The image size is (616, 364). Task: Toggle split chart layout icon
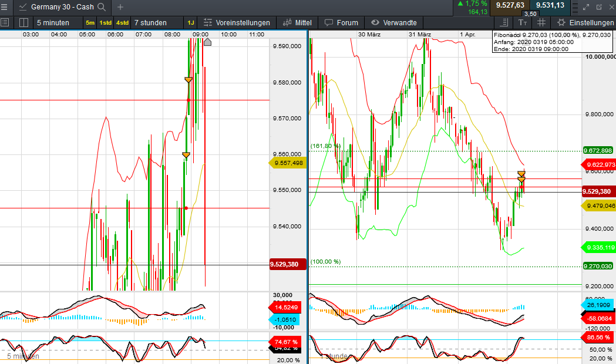tap(23, 22)
